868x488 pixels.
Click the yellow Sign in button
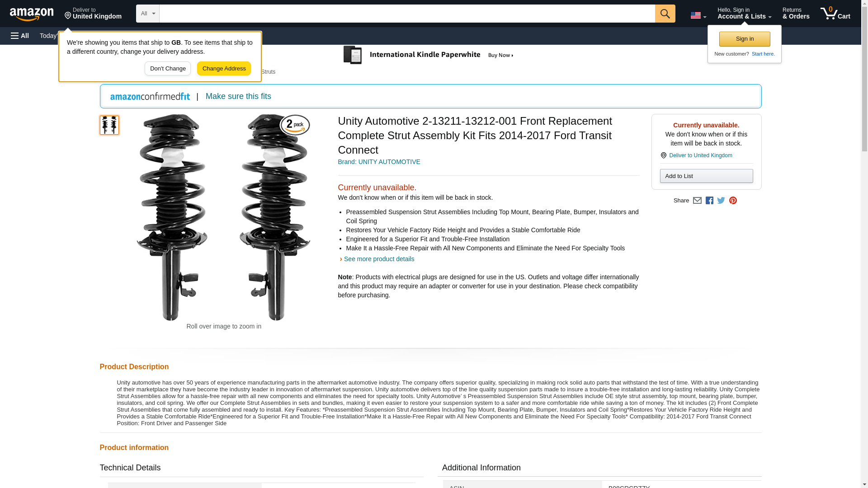pos(744,39)
